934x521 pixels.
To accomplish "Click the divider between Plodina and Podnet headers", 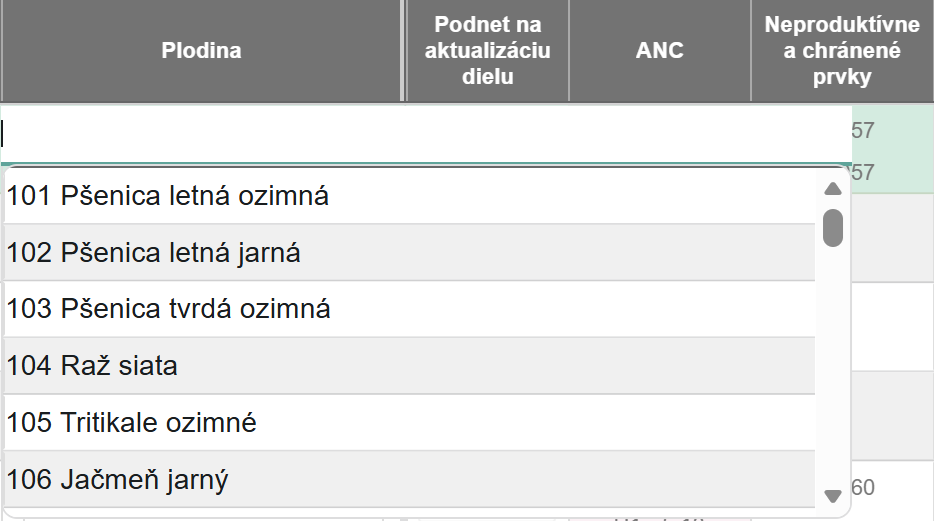I will pyautogui.click(x=404, y=50).
